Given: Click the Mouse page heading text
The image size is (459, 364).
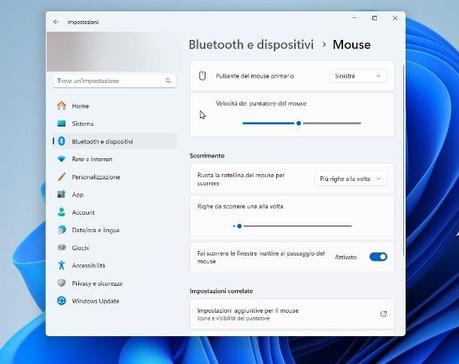Looking at the screenshot, I should coord(352,44).
